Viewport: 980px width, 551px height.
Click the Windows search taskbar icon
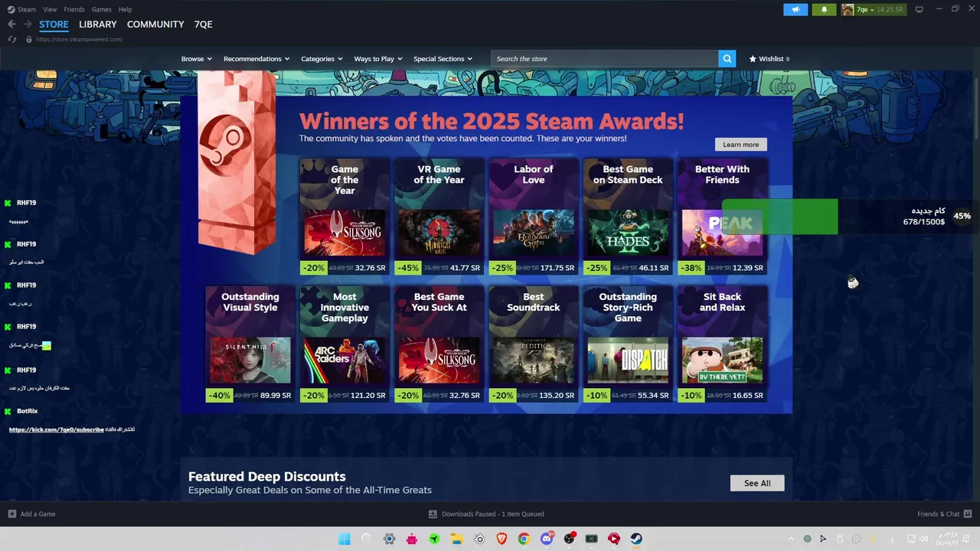point(366,539)
